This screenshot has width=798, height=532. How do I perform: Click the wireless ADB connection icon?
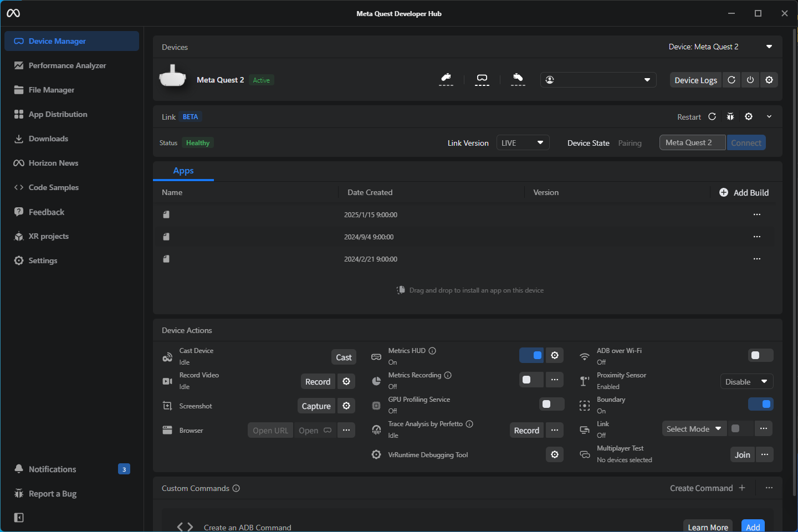click(x=518, y=79)
